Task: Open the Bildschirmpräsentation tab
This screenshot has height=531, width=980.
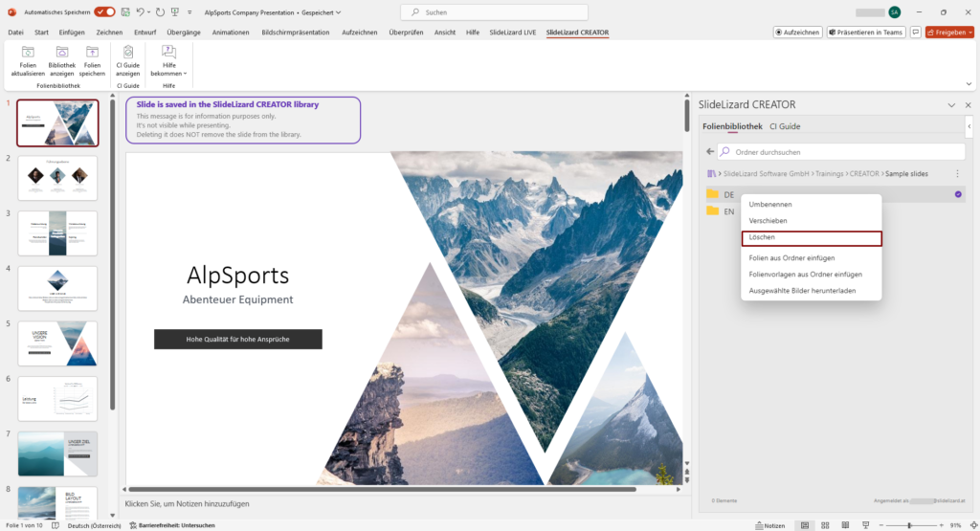Action: 296,33
